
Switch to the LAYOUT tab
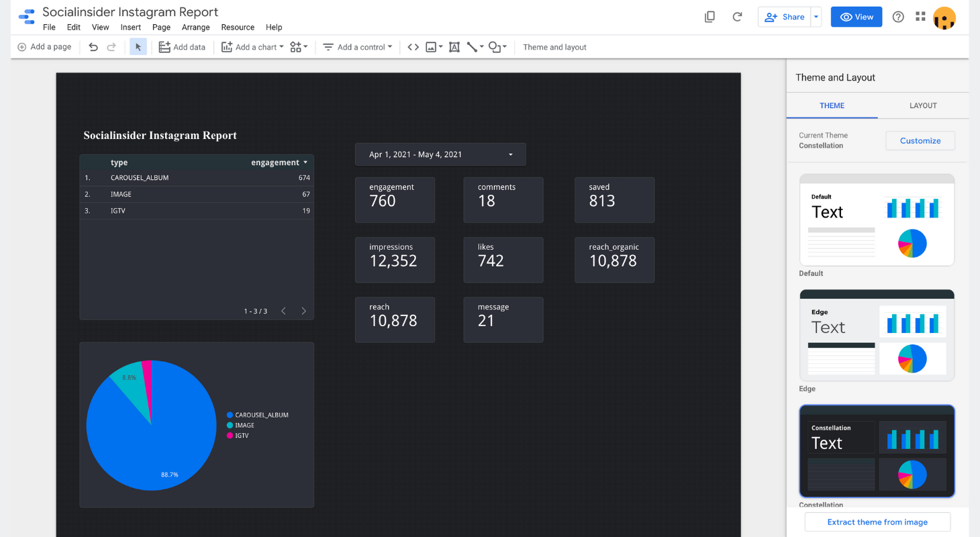(923, 105)
